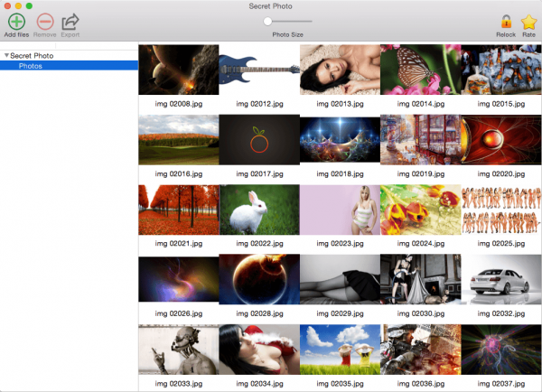Viewport: 542px width, 392px height.
Task: Click the filename label img 02030.jpg
Action: tap(421, 313)
